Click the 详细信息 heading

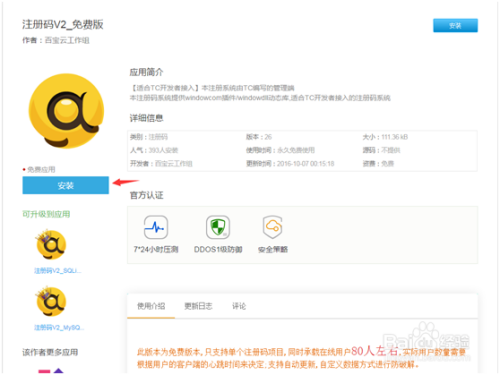[x=146, y=118]
